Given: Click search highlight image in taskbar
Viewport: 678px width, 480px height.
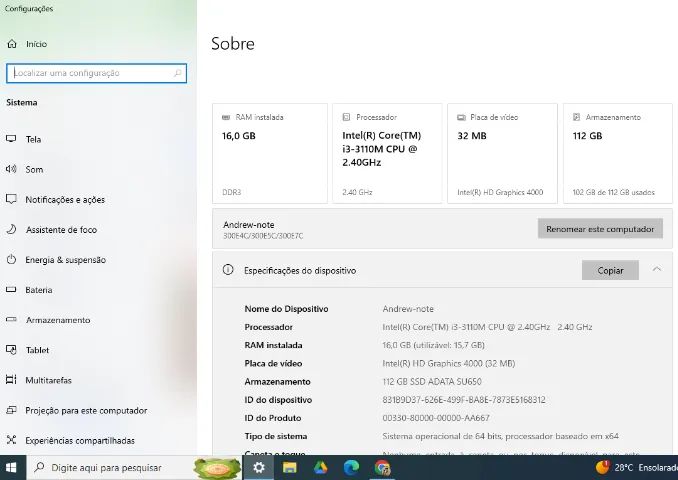Looking at the screenshot, I should [x=217, y=468].
